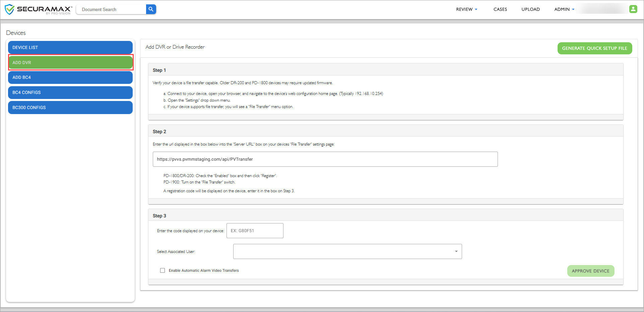Select the ADD BC4 sidebar option
This screenshot has height=312, width=644.
click(70, 77)
